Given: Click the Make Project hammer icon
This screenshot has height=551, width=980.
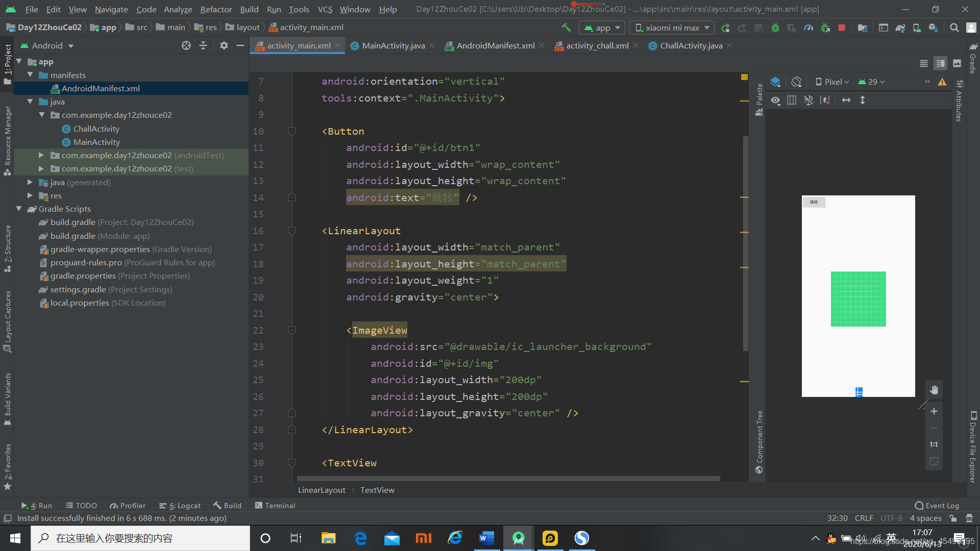Looking at the screenshot, I should point(566,28).
